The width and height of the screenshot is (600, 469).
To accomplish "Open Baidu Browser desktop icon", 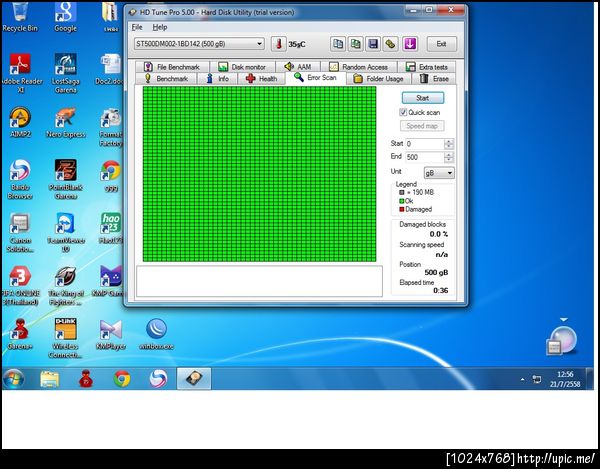I will pyautogui.click(x=20, y=179).
